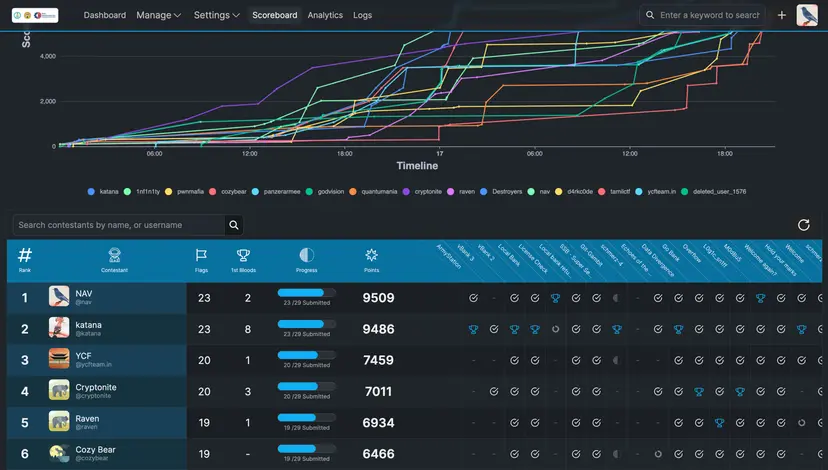Click katana's ArmyStation first-blood trophy
Image resolution: width=828 pixels, height=470 pixels.
473,330
